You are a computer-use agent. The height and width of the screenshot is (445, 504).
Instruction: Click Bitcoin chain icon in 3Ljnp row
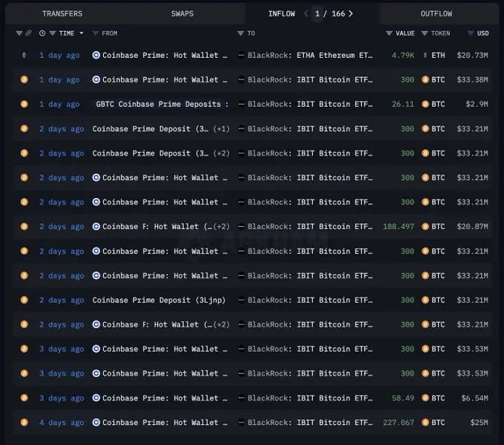(24, 300)
